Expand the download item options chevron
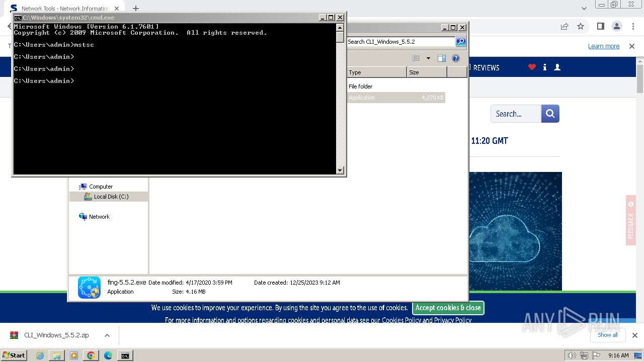This screenshot has height=362, width=644. click(x=107, y=335)
